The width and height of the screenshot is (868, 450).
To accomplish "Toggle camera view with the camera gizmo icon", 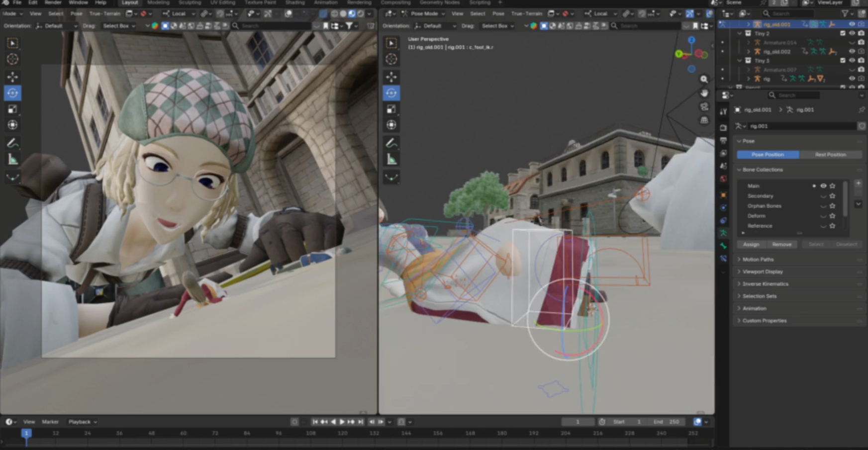I will tap(704, 106).
